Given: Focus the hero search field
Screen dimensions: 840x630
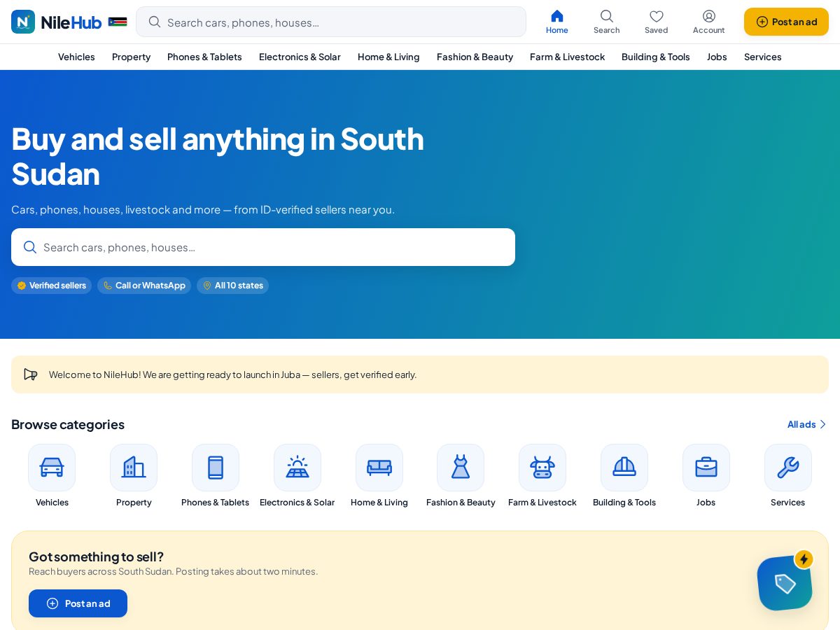Looking at the screenshot, I should coord(263,247).
